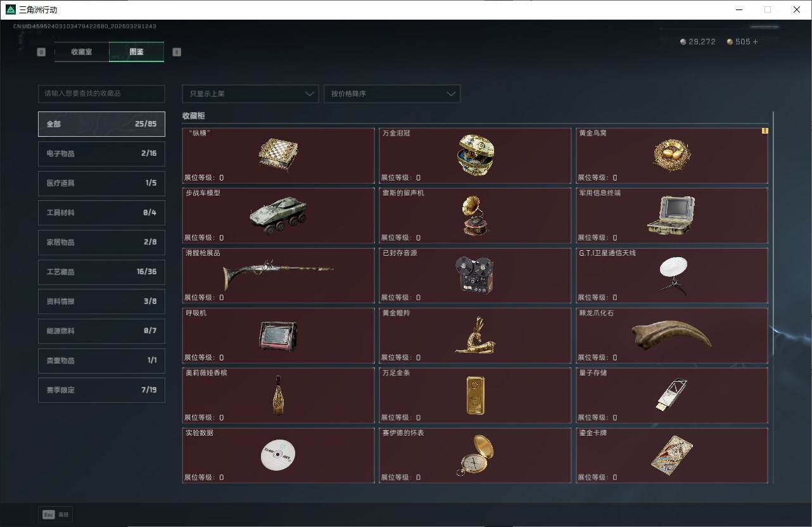
Task: Open the 只显示上架 filter dropdown
Action: click(x=250, y=94)
